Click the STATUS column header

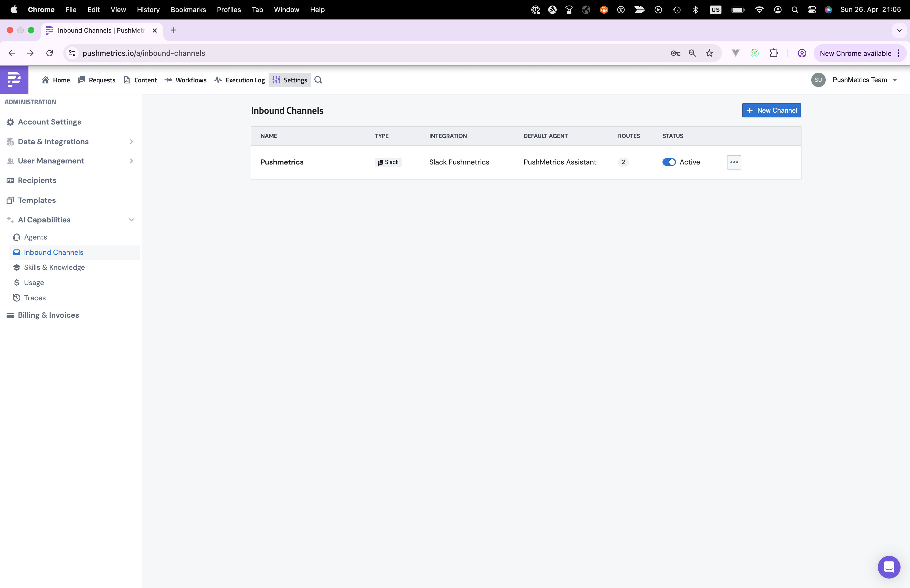[672, 136]
